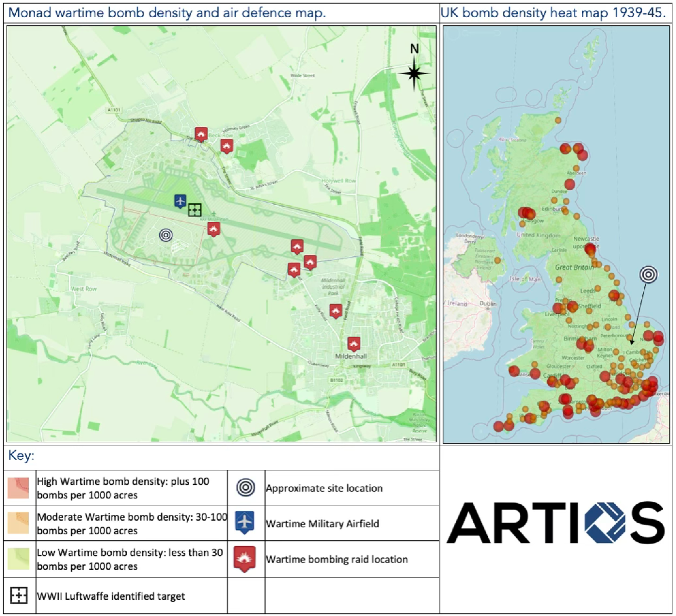The image size is (676, 616).
Task: Click the site location bullseye in the key
Action: pyautogui.click(x=245, y=488)
